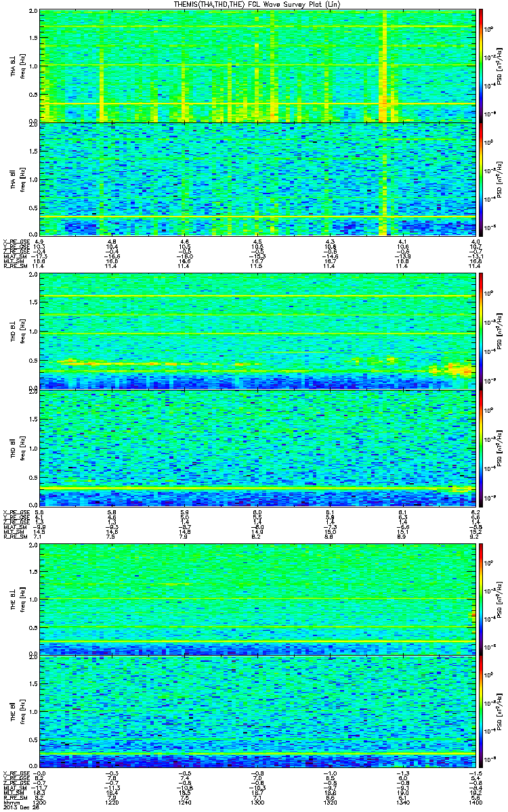This screenshot has height=812, width=508.
Task: Click the THA BII spectrogram panel
Action: click(x=257, y=178)
